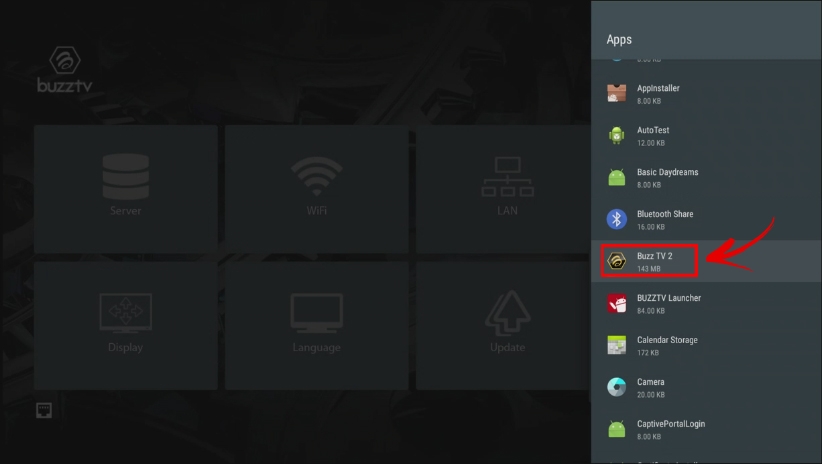Click the CaptivePortalLogin android icon
822x464 pixels.
616,429
